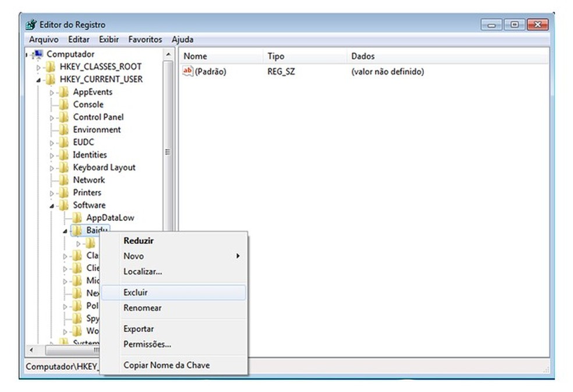The image size is (573, 392).
Task: Expand the Identities key
Action: click(51, 155)
